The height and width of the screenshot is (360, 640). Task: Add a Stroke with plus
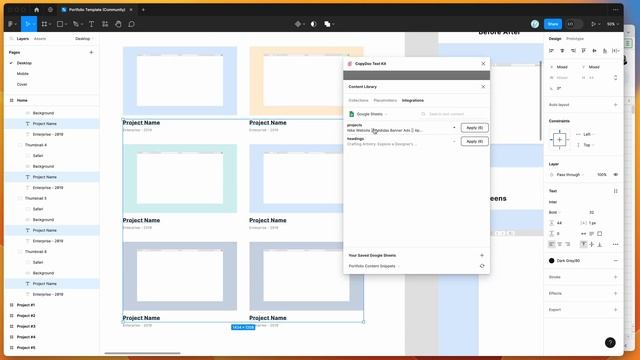tap(616, 277)
